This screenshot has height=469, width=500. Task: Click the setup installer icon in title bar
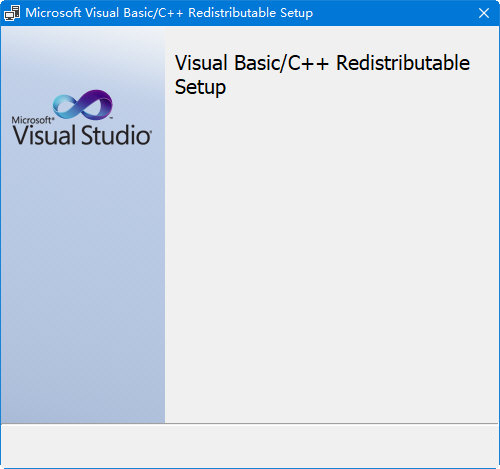coord(12,13)
